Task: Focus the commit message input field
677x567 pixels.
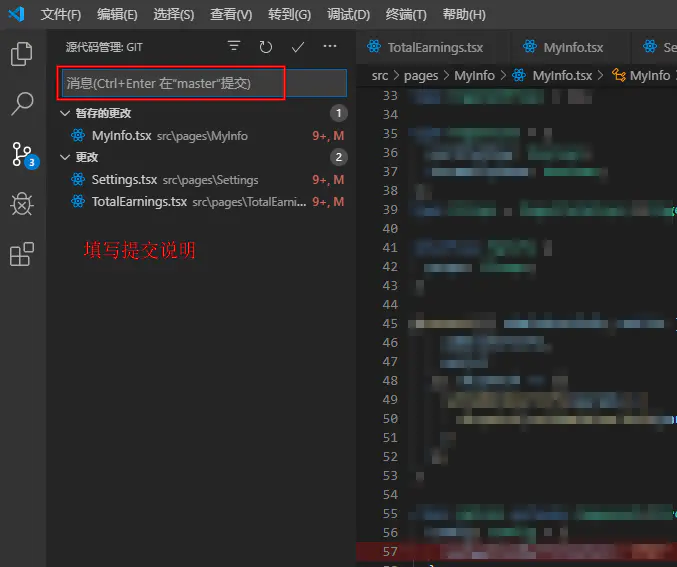Action: click(204, 83)
